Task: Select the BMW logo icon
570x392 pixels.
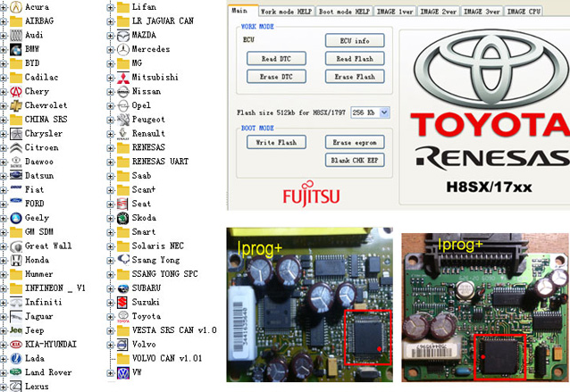Action: tap(15, 49)
